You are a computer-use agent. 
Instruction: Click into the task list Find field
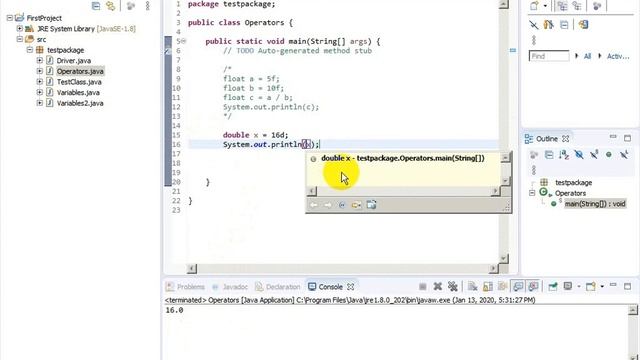pyautogui.click(x=549, y=56)
